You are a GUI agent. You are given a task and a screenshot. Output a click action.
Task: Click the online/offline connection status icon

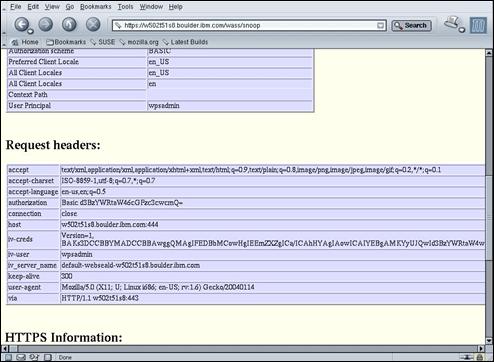pyautogui.click(x=468, y=357)
